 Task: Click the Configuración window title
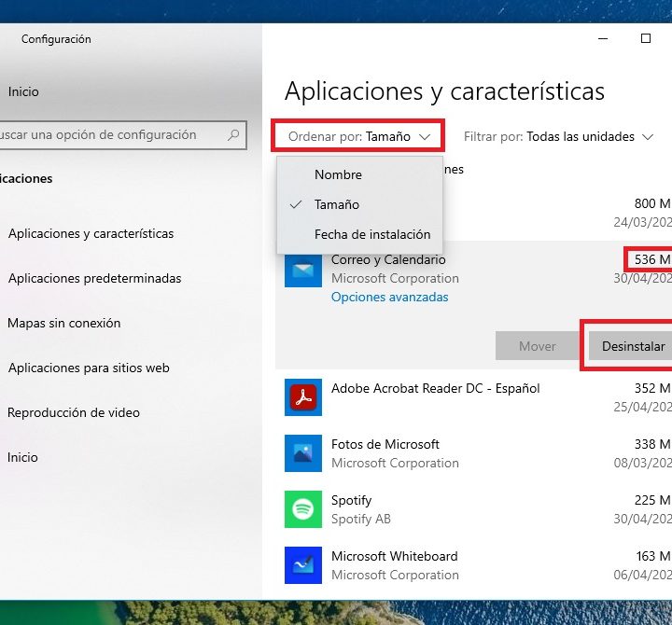56,39
